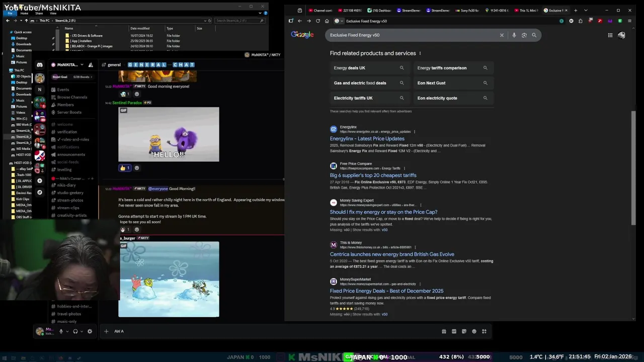The width and height of the screenshot is (644, 362).
Task: Open the View ribbon tab in File Explorer
Action: pos(53,14)
